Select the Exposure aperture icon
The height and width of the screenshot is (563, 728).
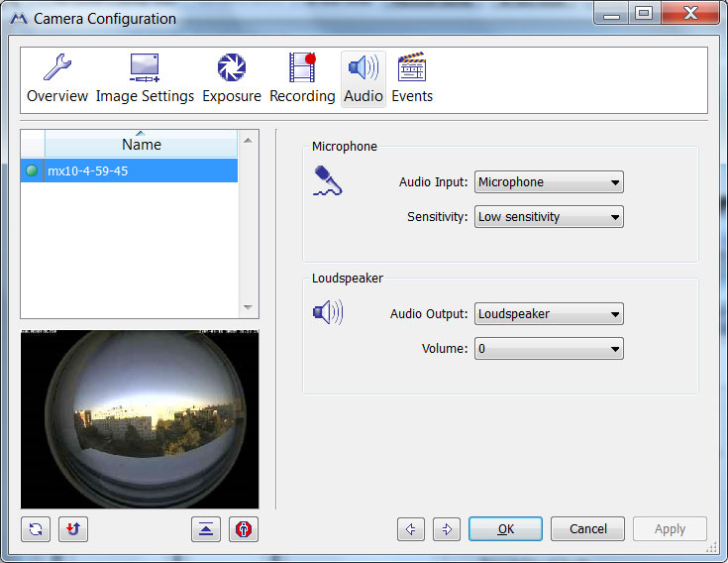click(x=231, y=68)
